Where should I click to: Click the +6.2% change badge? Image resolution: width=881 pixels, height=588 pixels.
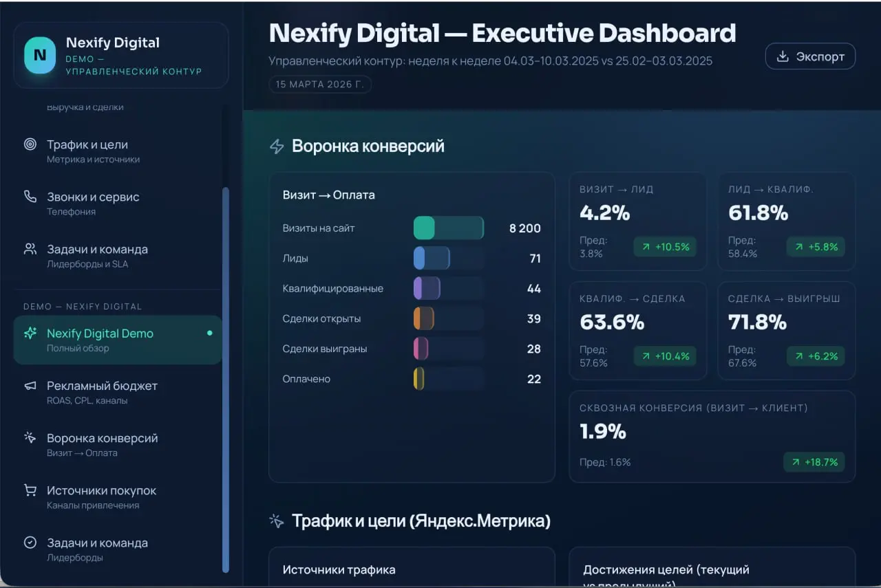pos(816,356)
